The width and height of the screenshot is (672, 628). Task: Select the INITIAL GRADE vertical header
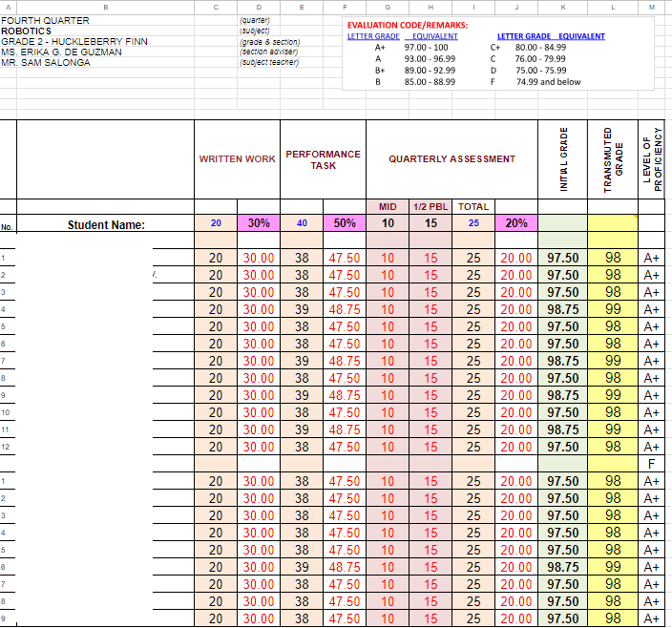coord(563,159)
